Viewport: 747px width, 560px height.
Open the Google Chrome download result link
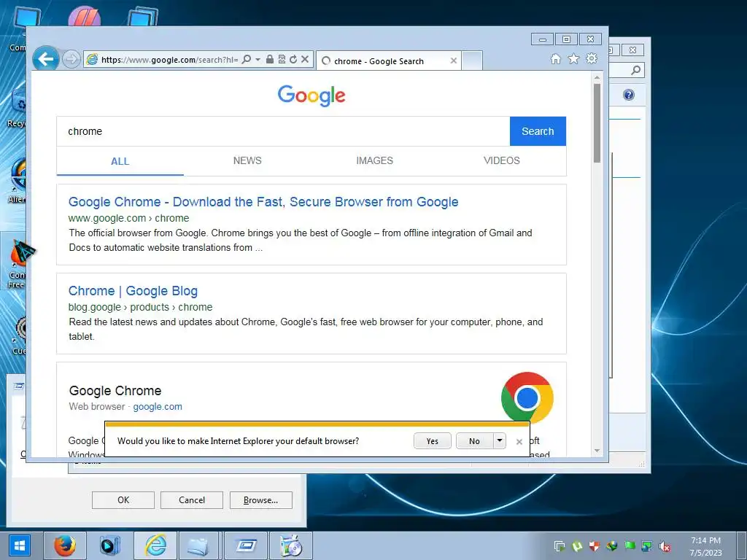[x=263, y=202]
